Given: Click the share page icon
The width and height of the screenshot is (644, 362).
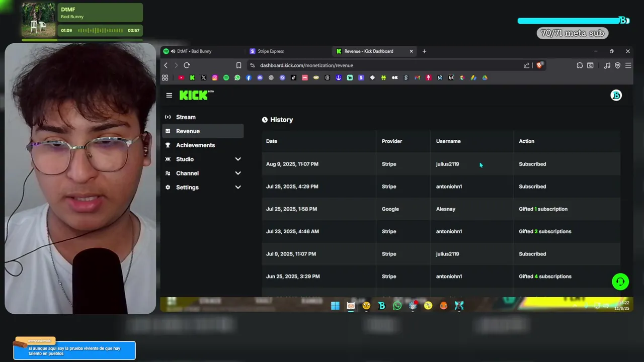Looking at the screenshot, I should (526, 65).
